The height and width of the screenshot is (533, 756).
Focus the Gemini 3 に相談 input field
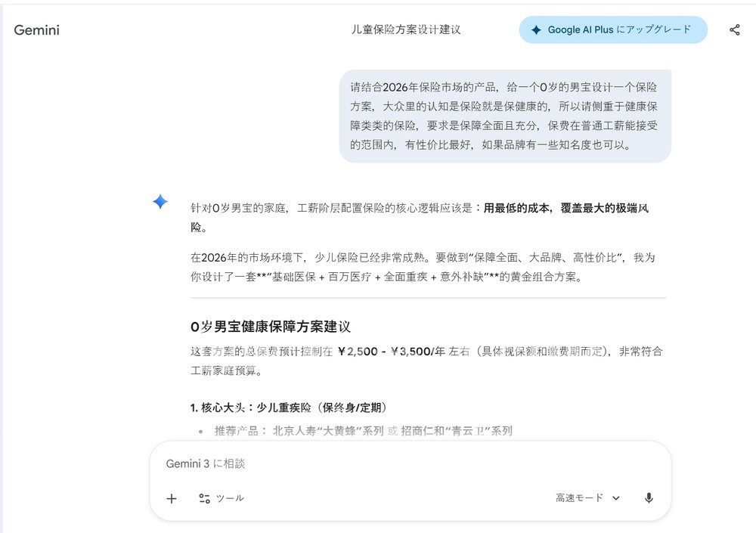(x=408, y=463)
